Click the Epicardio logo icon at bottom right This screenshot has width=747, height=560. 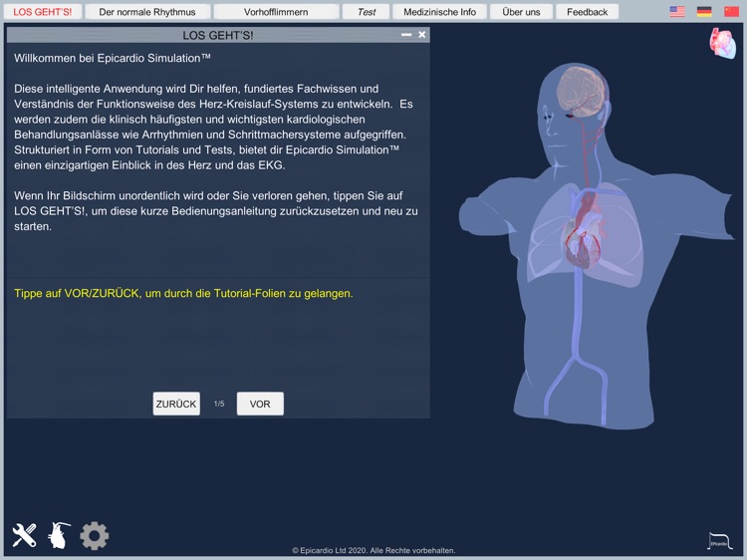720,541
